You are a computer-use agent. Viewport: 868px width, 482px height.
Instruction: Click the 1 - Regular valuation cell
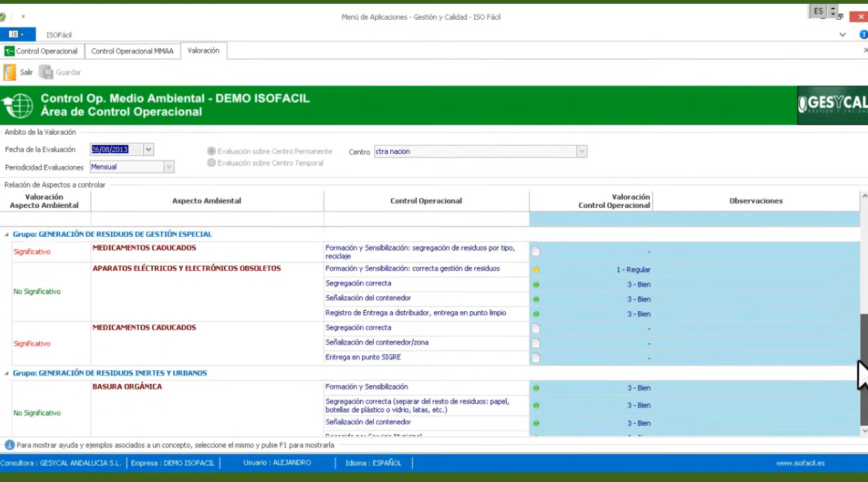[592, 269]
